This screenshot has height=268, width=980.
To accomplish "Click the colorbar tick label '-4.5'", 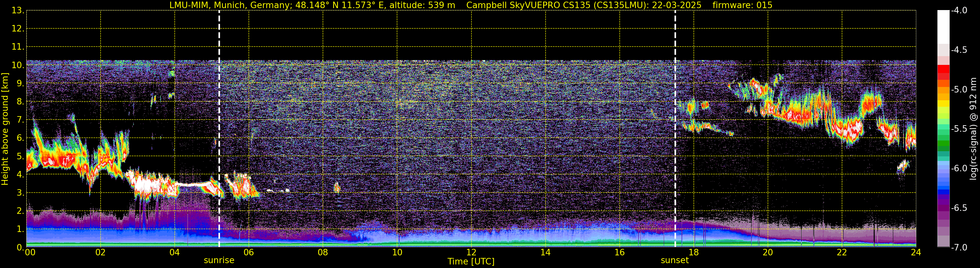I will click(x=959, y=50).
